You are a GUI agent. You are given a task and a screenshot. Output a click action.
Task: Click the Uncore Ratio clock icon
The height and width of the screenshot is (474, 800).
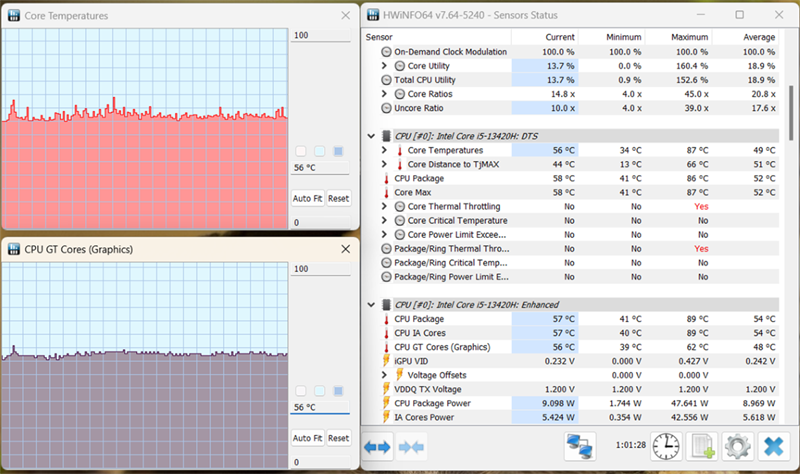[x=386, y=108]
